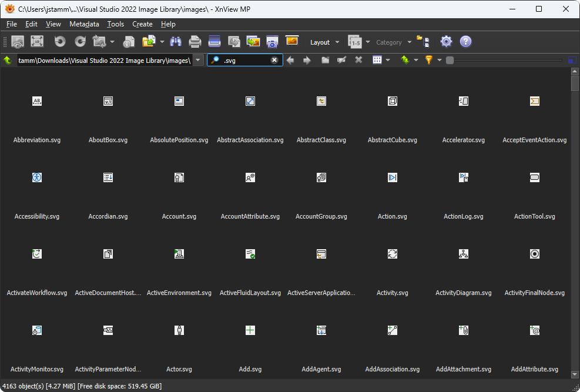
Task: Click the purple Help question mark icon
Action: point(465,42)
